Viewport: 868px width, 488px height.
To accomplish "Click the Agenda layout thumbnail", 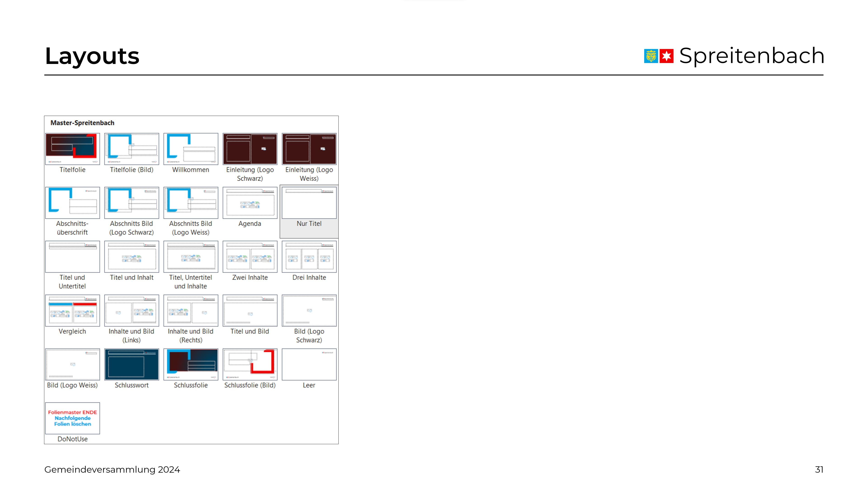I will click(250, 203).
